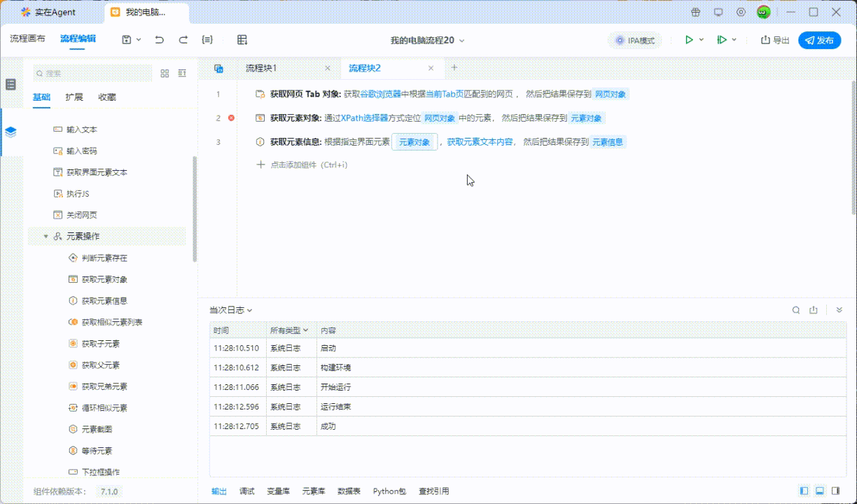The image size is (857, 504).
Task: Open the variables {=} toolbar icon
Action: click(207, 40)
